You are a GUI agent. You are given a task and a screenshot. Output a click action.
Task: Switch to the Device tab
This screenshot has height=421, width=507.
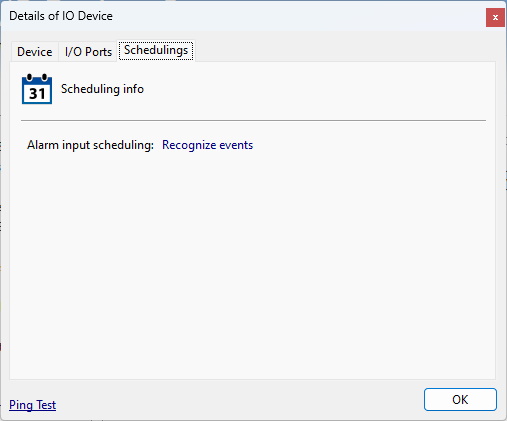[35, 52]
